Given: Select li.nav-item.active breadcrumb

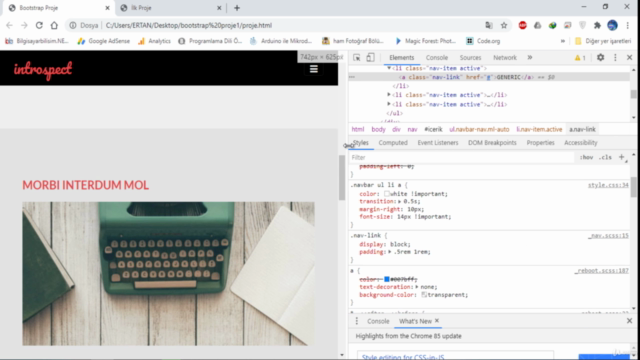Looking at the screenshot, I should click(539, 129).
